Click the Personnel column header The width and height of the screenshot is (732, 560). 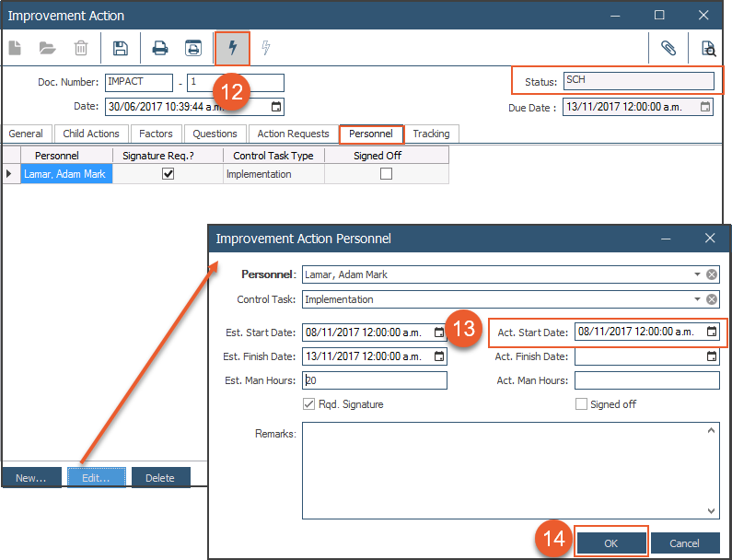(x=66, y=156)
